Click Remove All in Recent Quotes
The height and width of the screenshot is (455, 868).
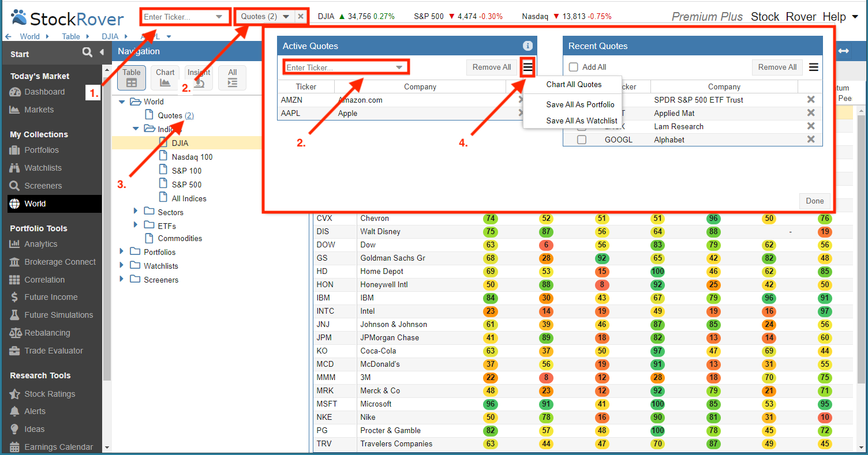coord(777,67)
